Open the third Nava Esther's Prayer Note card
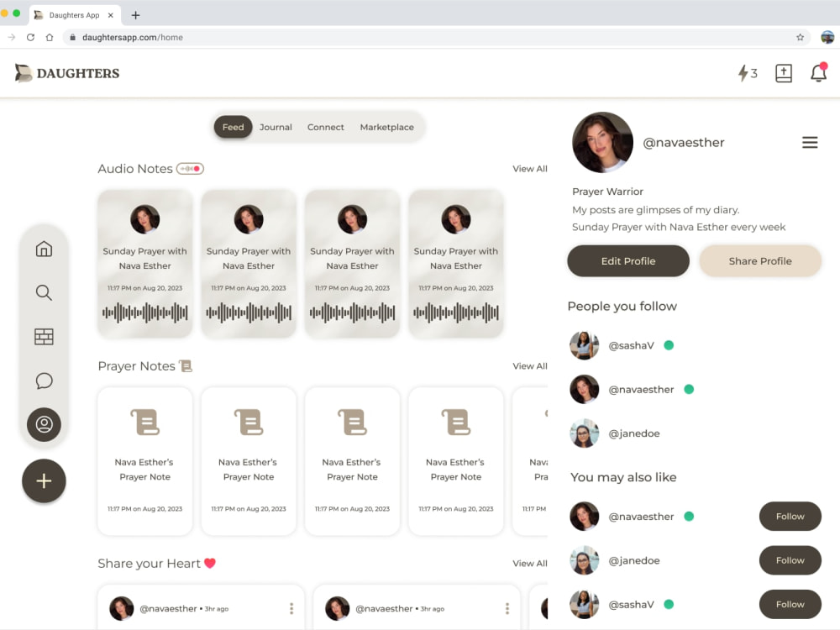The height and width of the screenshot is (630, 840). coord(352,461)
